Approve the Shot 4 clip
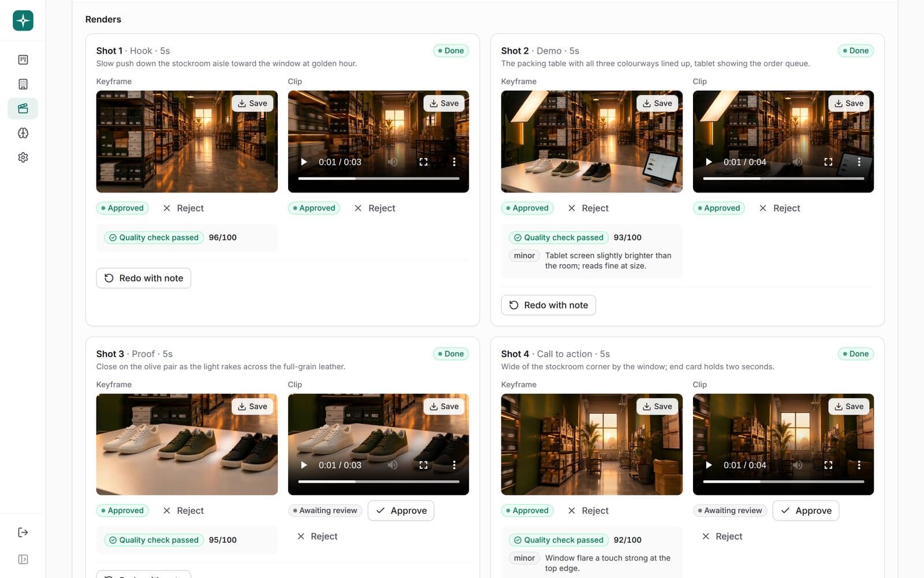This screenshot has height=578, width=924. tap(806, 510)
